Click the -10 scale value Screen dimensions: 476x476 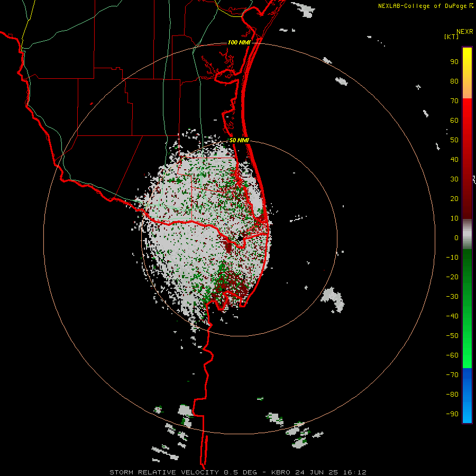[452, 258]
